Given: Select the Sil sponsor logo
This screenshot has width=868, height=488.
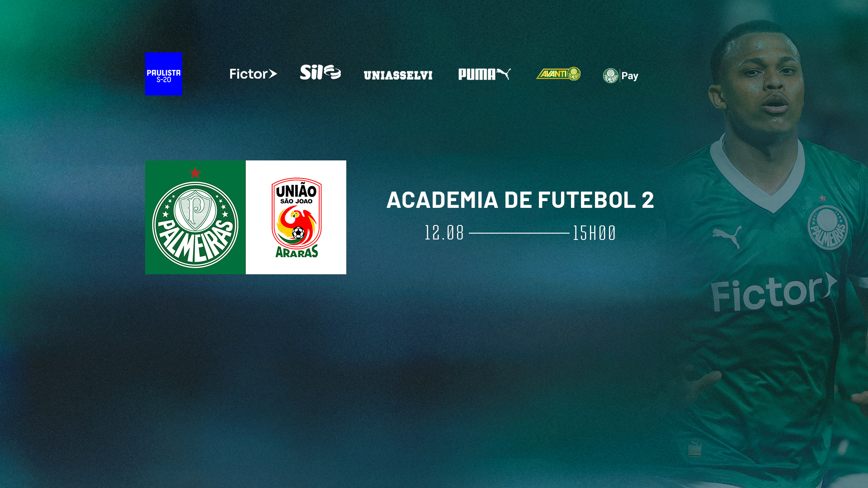Looking at the screenshot, I should (320, 72).
